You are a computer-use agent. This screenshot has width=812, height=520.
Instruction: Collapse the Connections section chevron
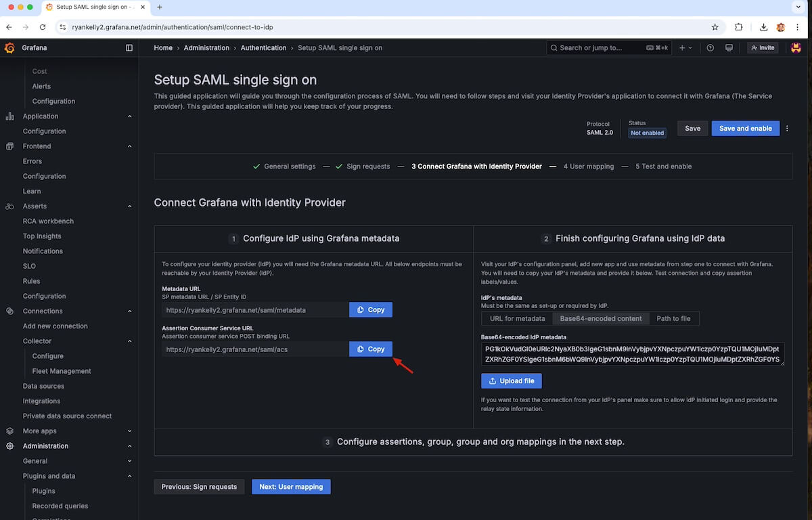click(x=129, y=311)
